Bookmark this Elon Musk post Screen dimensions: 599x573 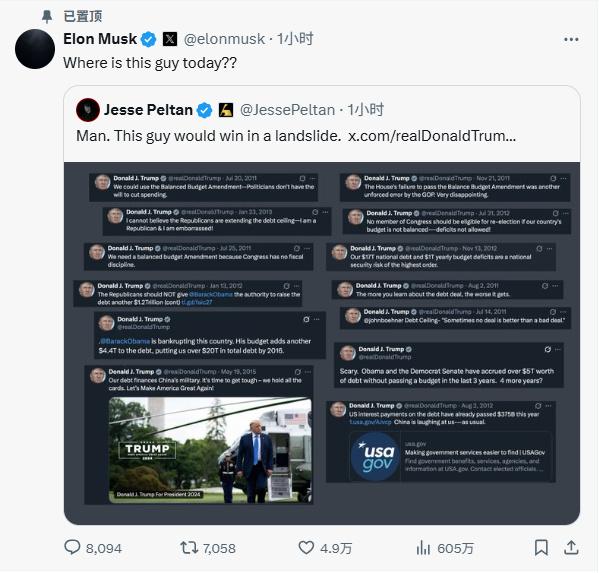click(541, 547)
